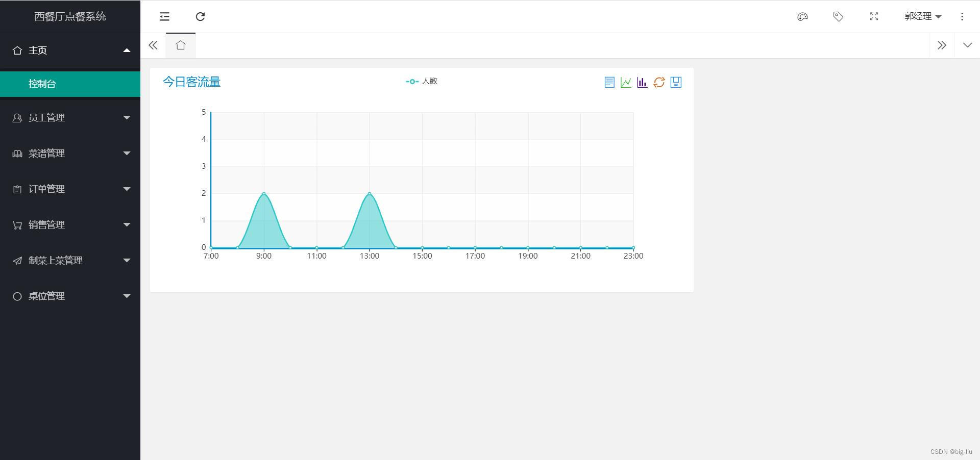The width and height of the screenshot is (980, 460).
Task: Click the 13:00 peak data point
Action: [x=370, y=193]
